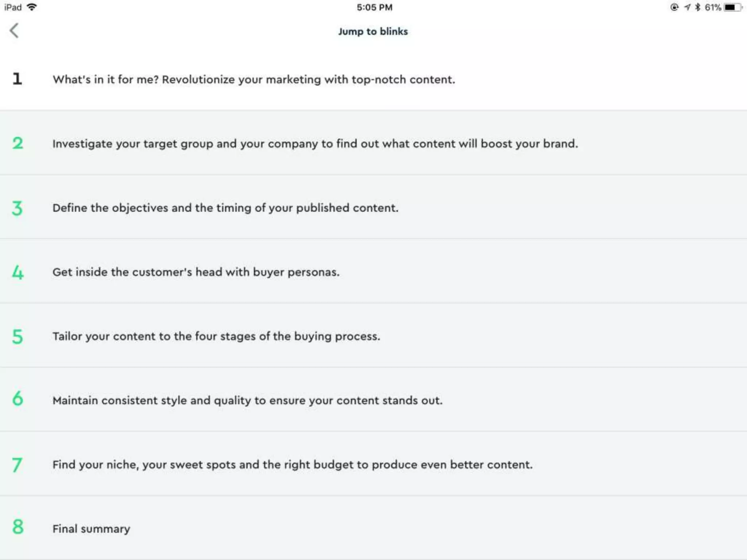Select Get inside the customer's head blink

tap(196, 272)
